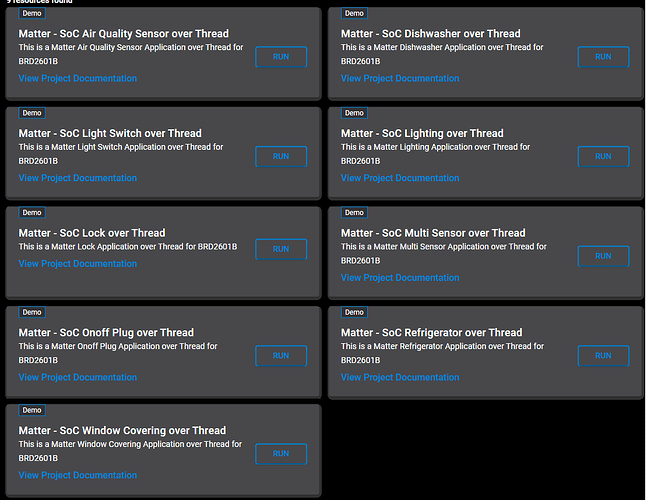Run the Lock over Thread demo
This screenshot has width=646, height=500.
pos(281,249)
